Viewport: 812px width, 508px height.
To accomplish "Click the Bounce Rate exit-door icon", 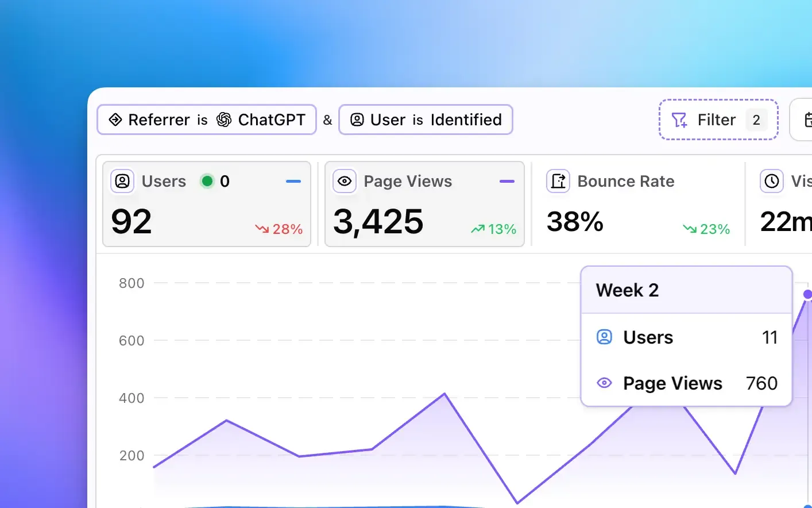I will (558, 182).
